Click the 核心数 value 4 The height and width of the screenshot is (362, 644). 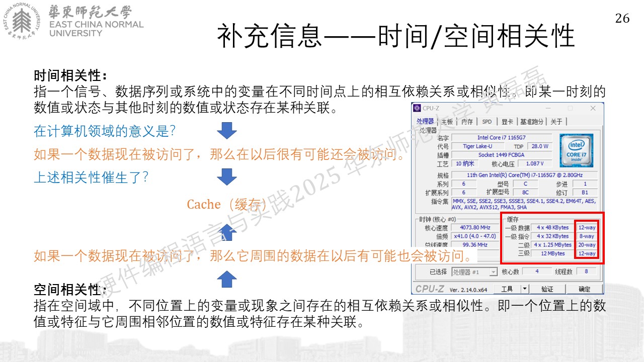tap(537, 271)
